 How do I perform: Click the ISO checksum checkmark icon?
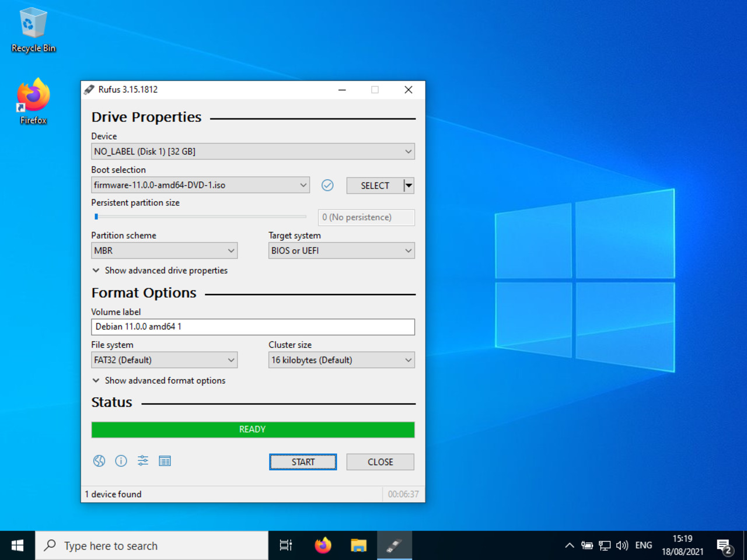327,185
